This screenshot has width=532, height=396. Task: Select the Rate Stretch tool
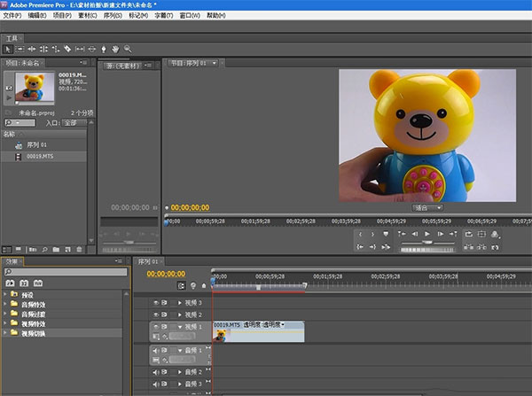tap(56, 49)
